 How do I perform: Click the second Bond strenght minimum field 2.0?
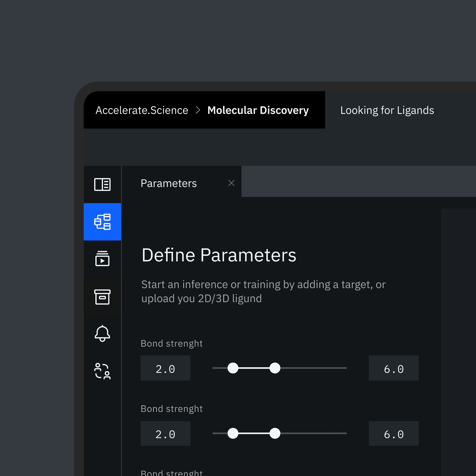point(165,433)
